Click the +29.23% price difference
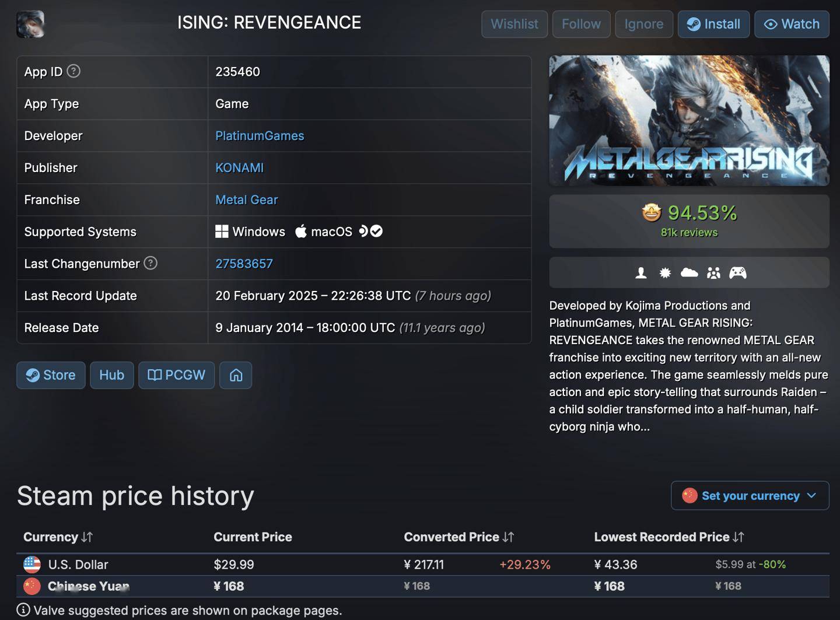The height and width of the screenshot is (620, 840). pyautogui.click(x=525, y=565)
